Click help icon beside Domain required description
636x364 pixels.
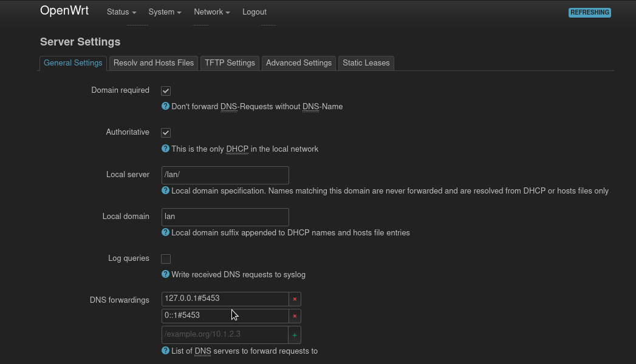tap(165, 106)
